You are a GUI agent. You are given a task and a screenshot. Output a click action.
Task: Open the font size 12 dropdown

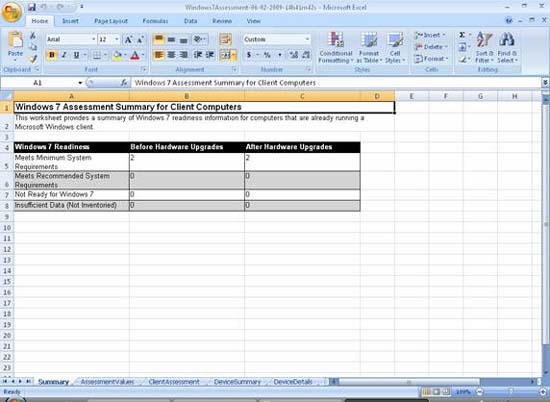click(117, 39)
